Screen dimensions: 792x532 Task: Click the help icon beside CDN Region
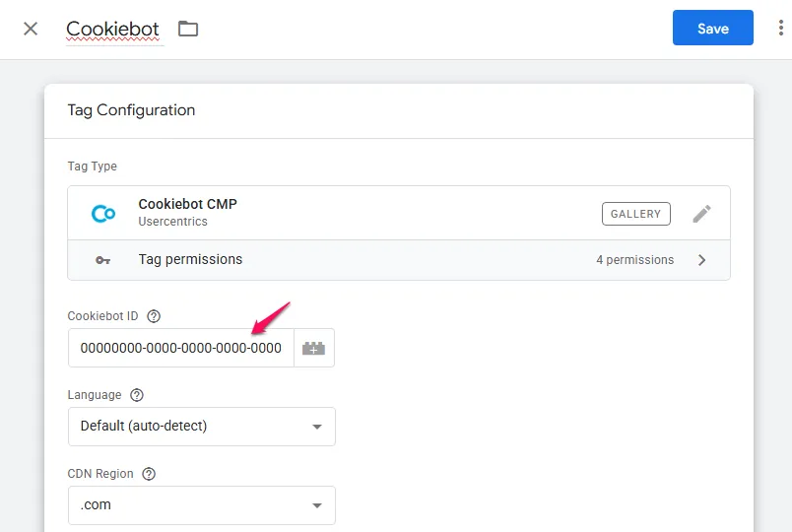(x=149, y=474)
